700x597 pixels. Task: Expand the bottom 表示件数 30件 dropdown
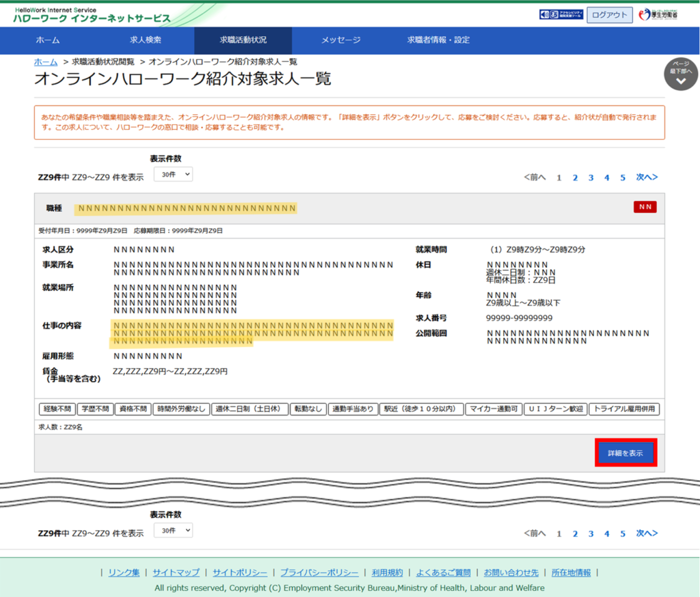pos(173,530)
